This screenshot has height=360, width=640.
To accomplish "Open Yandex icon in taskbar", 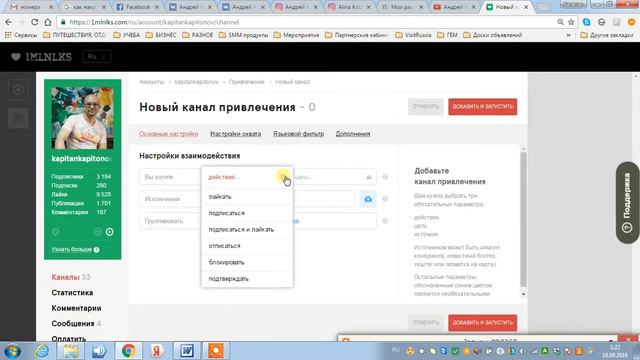I will 157,351.
